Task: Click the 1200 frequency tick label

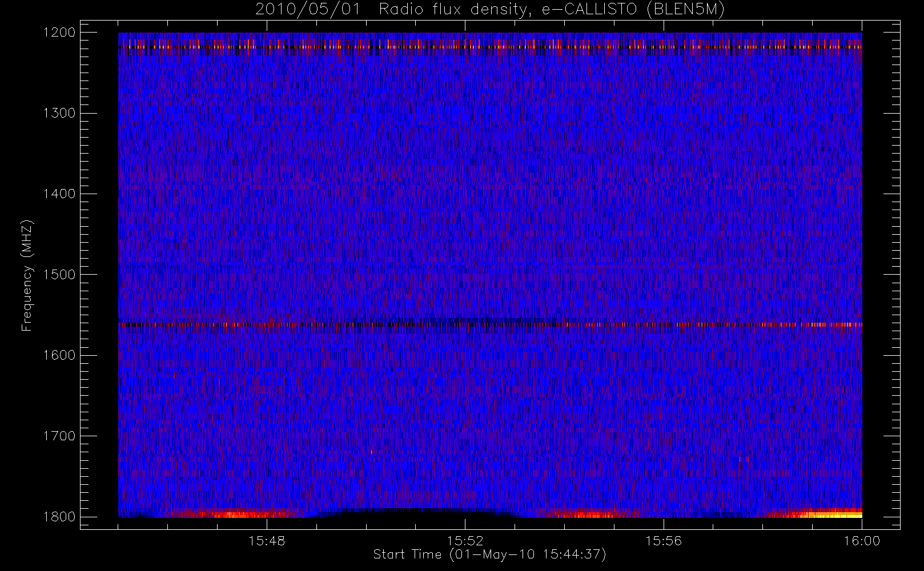Action: [x=59, y=33]
